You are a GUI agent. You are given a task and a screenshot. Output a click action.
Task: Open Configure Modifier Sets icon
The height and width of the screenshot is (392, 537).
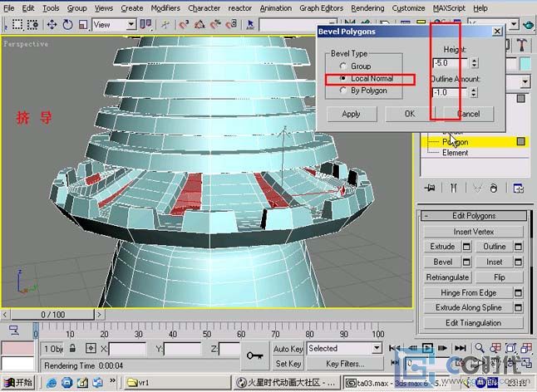click(518, 188)
